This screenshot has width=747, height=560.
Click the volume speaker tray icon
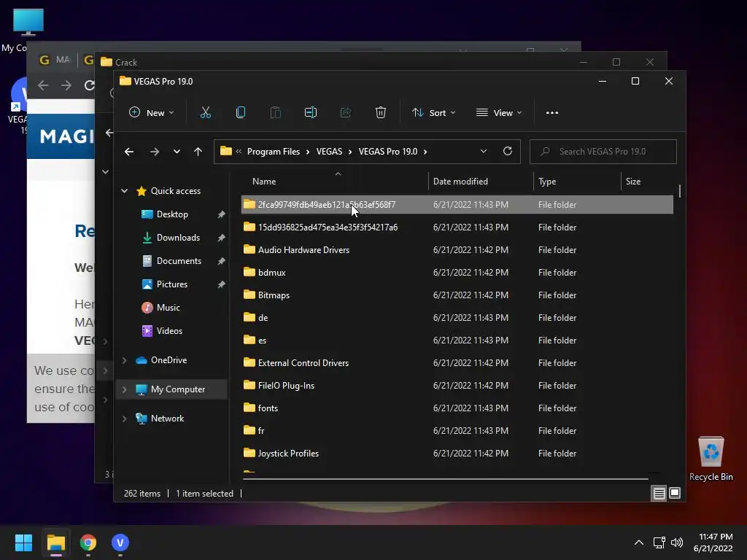pyautogui.click(x=676, y=542)
